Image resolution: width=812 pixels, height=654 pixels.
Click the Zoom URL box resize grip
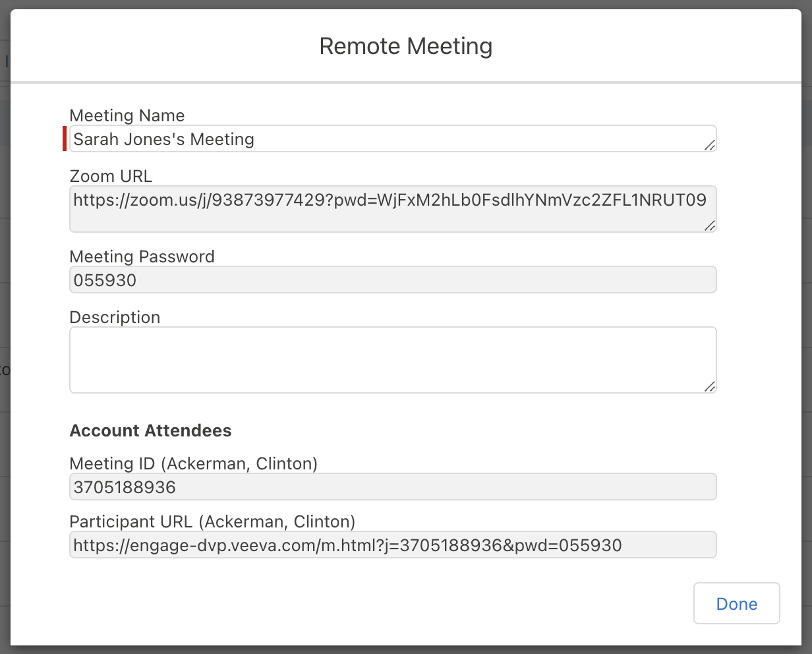[709, 225]
